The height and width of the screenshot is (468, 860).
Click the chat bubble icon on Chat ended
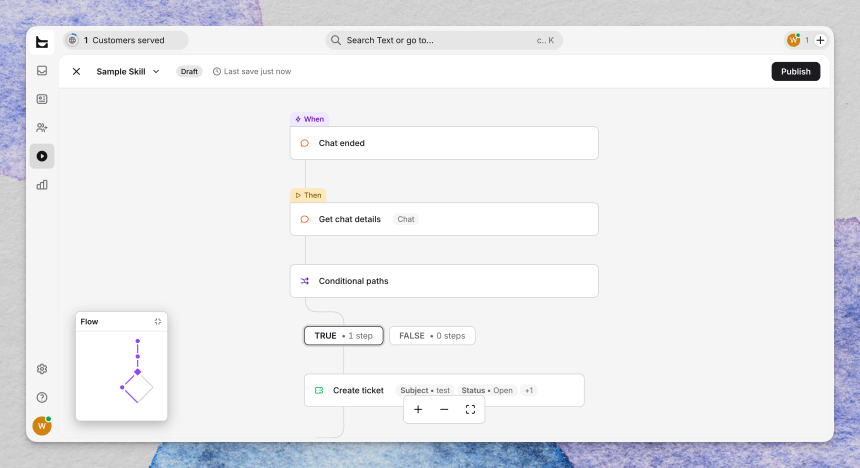tap(304, 143)
